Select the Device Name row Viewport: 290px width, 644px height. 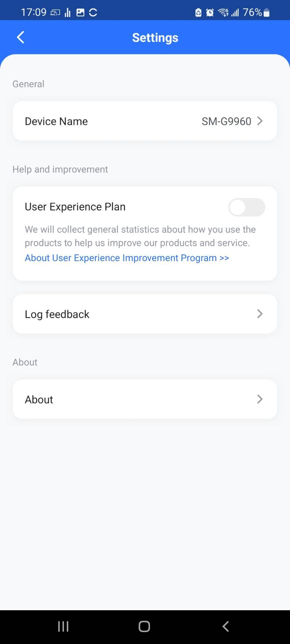[145, 121]
